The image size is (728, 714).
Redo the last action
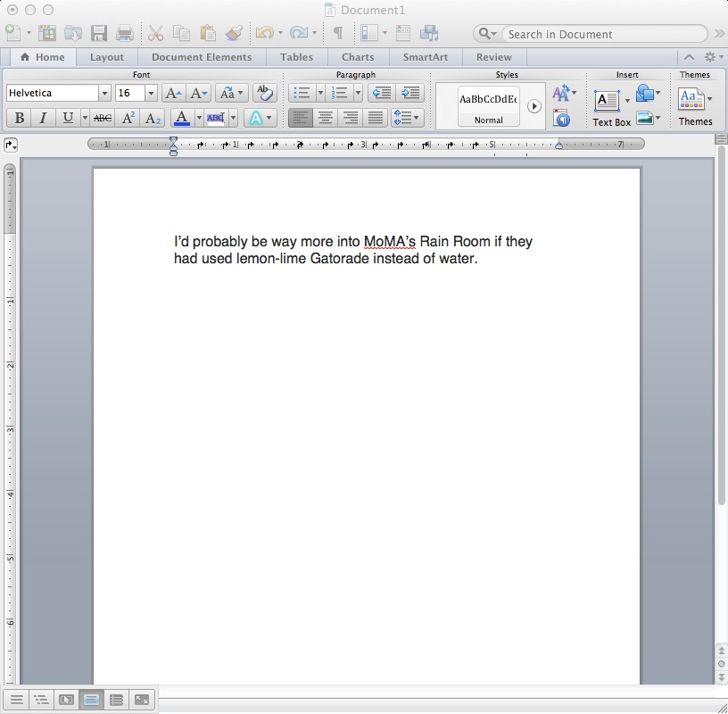(299, 33)
